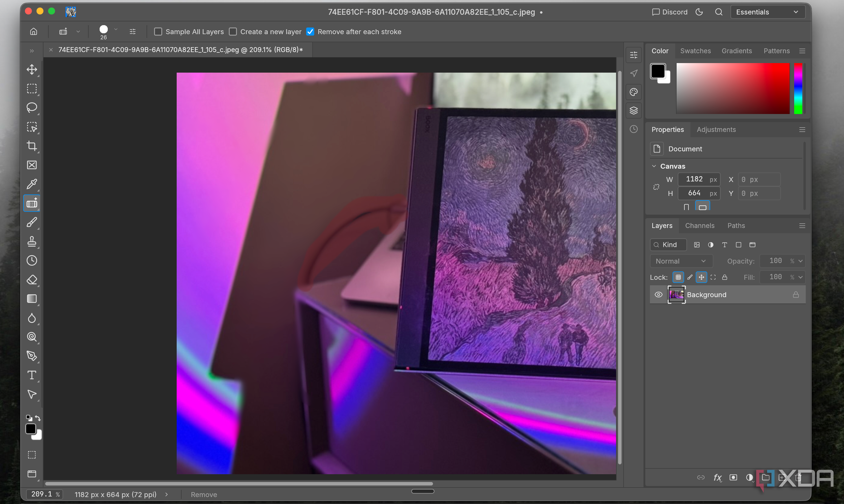Select the Clone Stamp tool
The width and height of the screenshot is (844, 504).
pos(32,242)
